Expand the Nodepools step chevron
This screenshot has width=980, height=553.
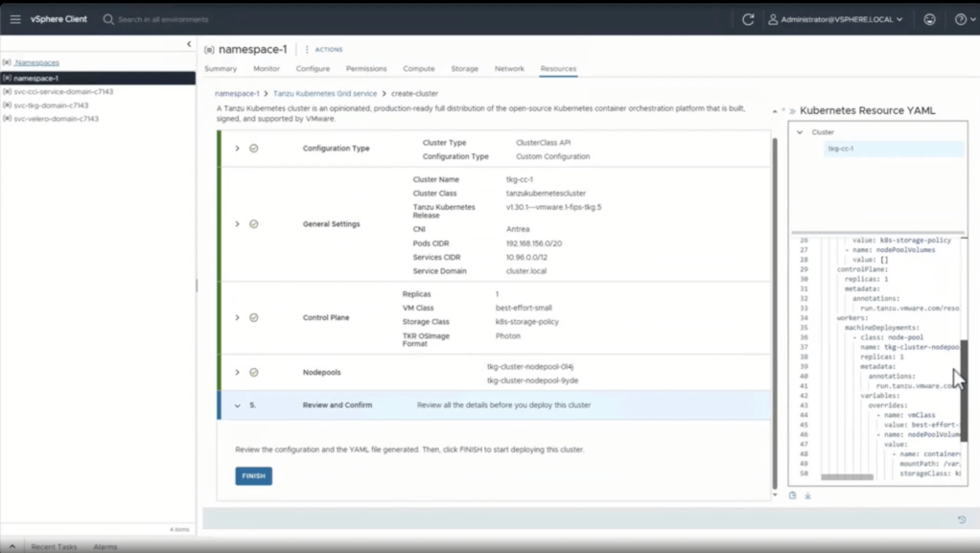[x=237, y=372]
